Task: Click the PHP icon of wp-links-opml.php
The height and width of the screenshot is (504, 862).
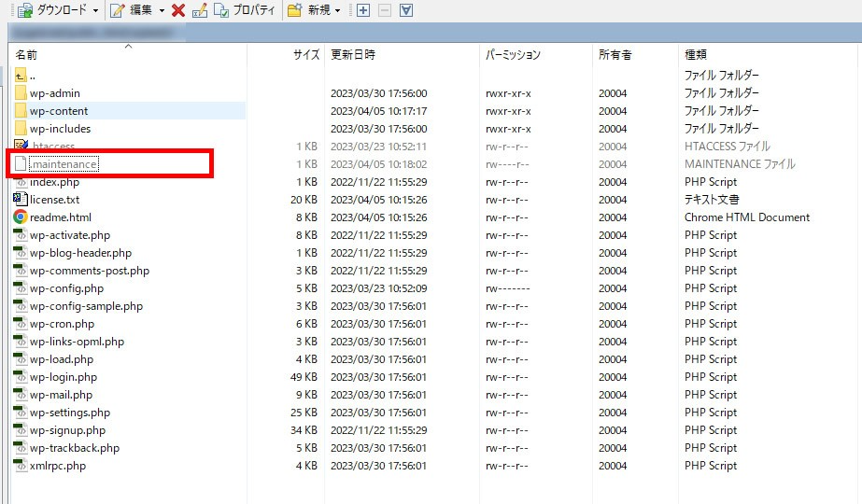Action: tap(21, 342)
